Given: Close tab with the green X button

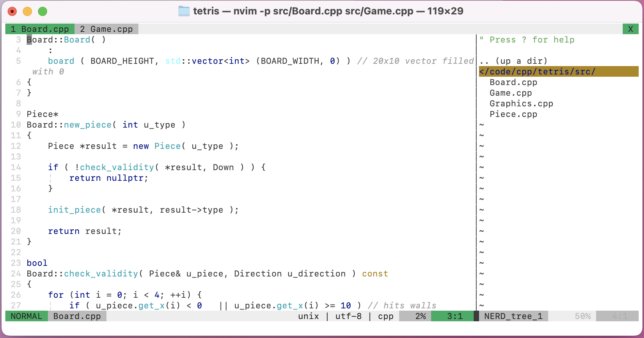Looking at the screenshot, I should tap(630, 29).
